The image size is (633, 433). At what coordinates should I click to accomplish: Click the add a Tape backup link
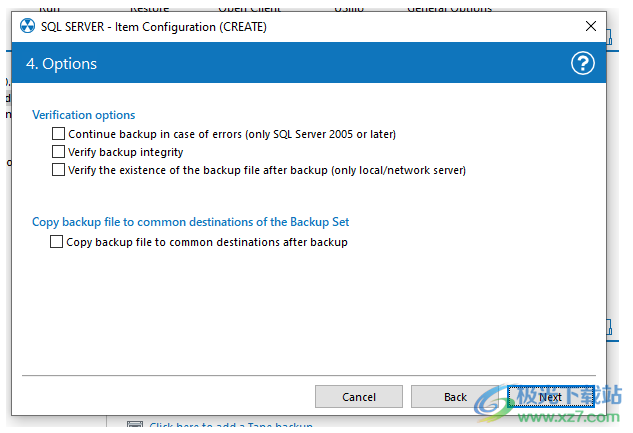[231, 427]
